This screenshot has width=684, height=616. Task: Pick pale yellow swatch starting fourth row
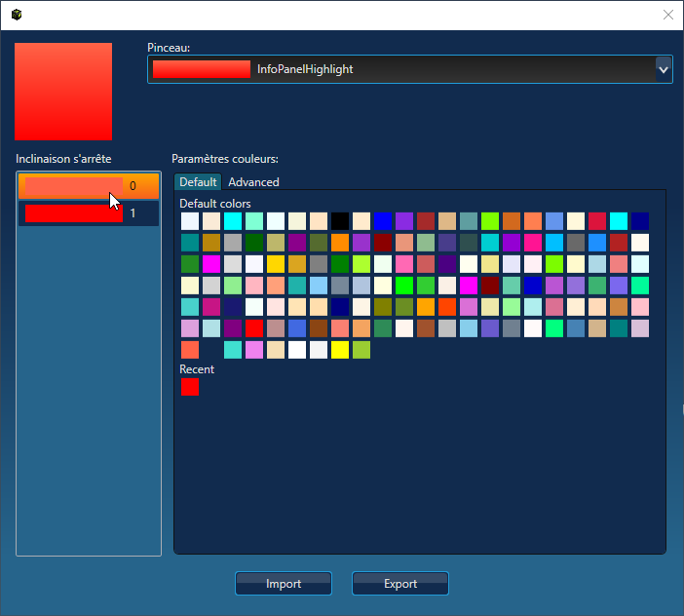(x=190, y=286)
